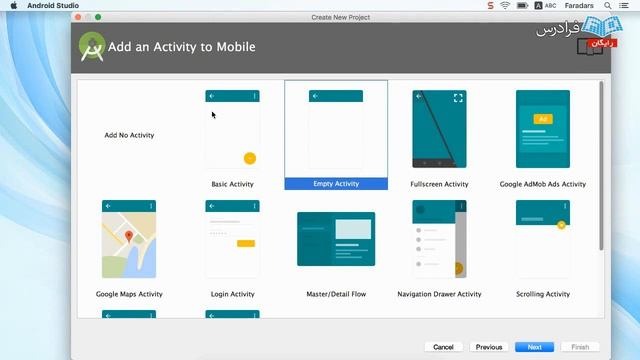
Task: Click the Fullscreen Activity label
Action: (439, 184)
